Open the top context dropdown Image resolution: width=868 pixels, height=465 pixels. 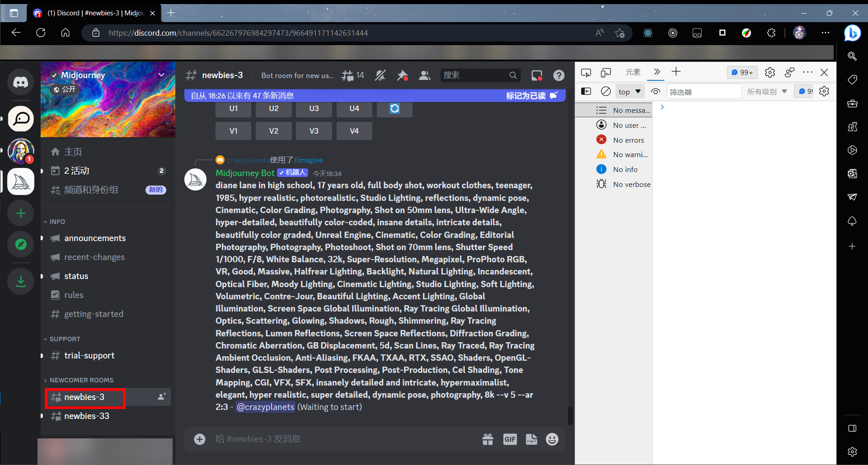[630, 92]
